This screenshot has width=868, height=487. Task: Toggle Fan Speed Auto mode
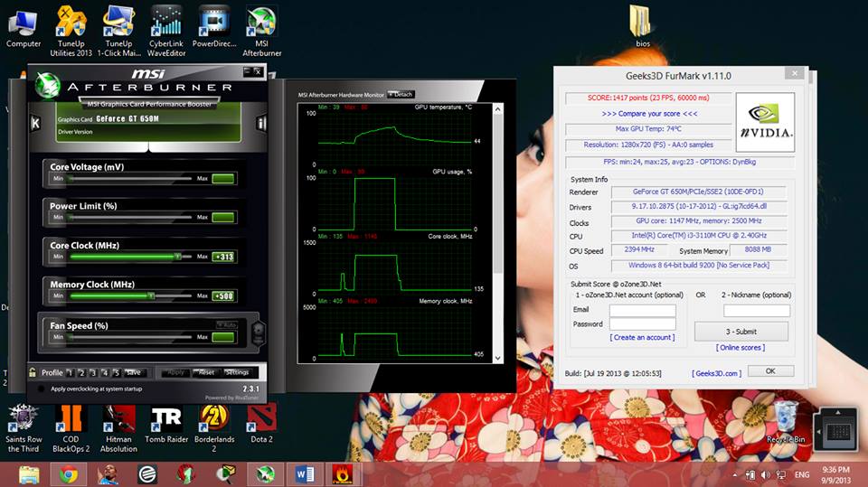tap(227, 325)
